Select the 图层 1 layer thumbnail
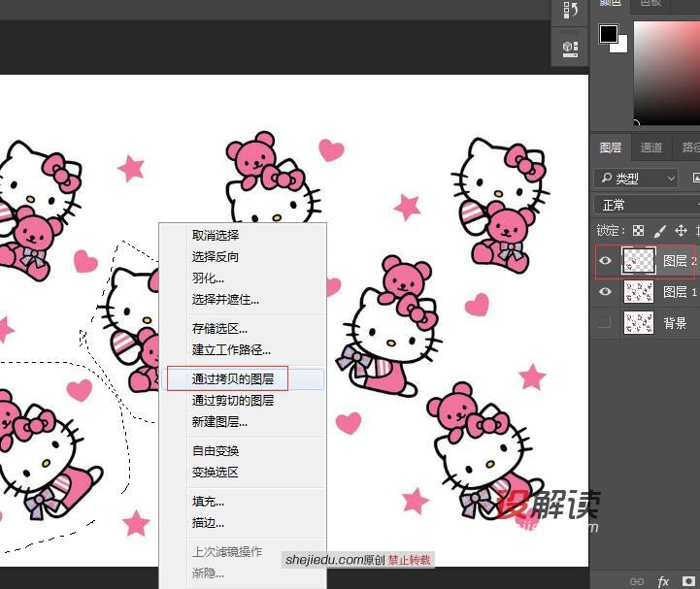 coord(639,292)
